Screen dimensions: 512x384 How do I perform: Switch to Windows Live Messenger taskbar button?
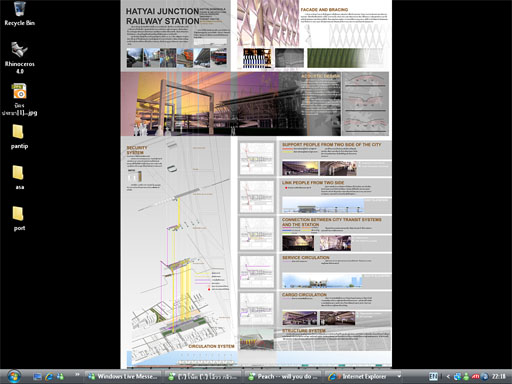point(122,377)
